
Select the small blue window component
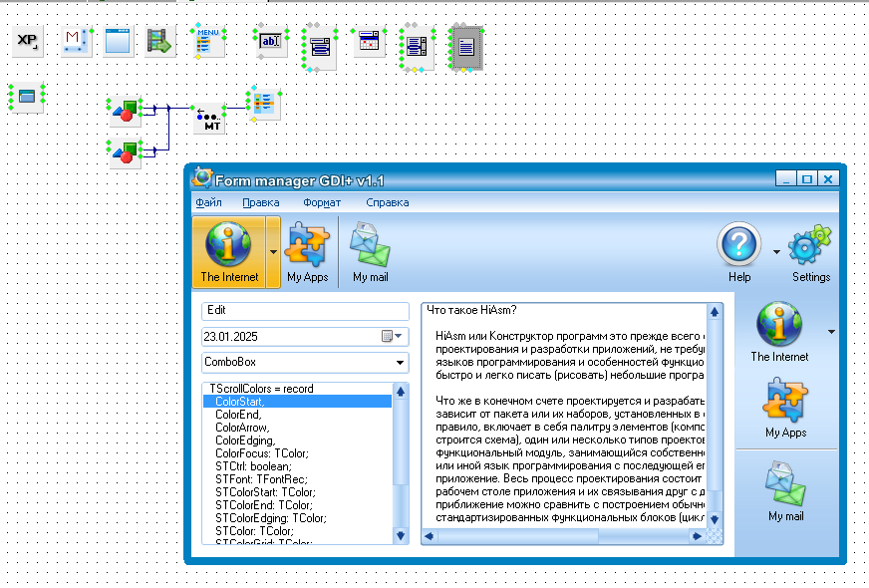pyautogui.click(x=27, y=97)
